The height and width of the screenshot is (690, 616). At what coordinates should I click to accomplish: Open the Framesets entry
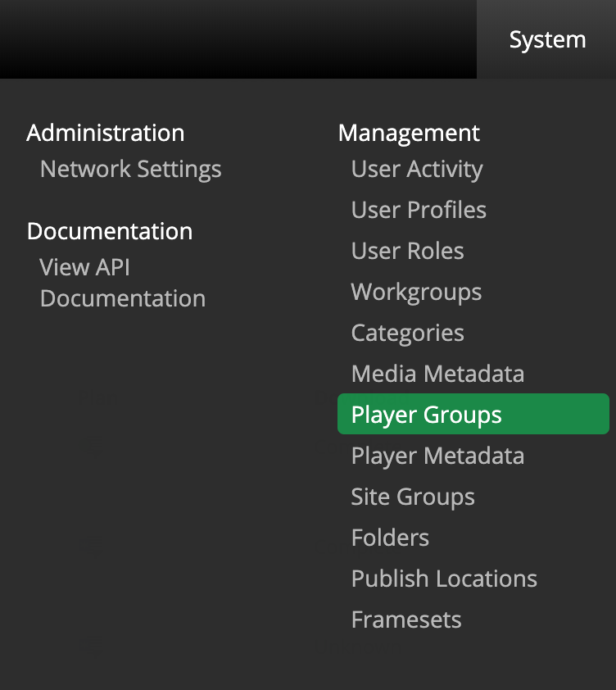(x=406, y=620)
